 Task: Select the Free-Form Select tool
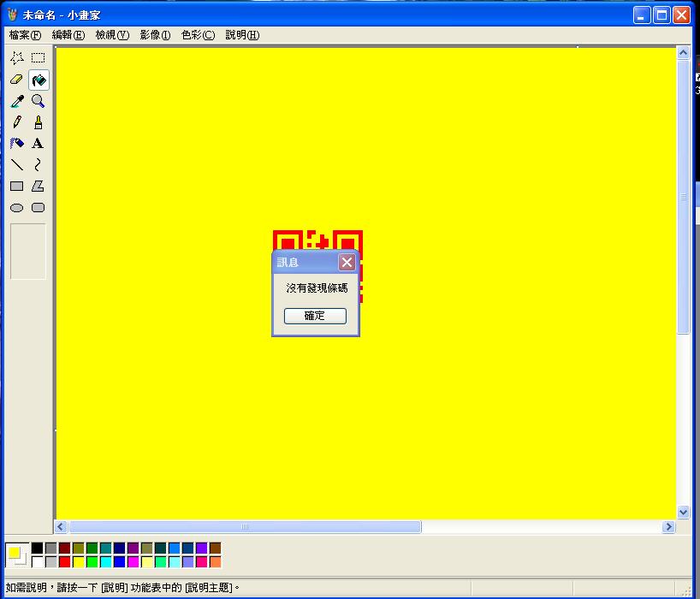pos(17,58)
